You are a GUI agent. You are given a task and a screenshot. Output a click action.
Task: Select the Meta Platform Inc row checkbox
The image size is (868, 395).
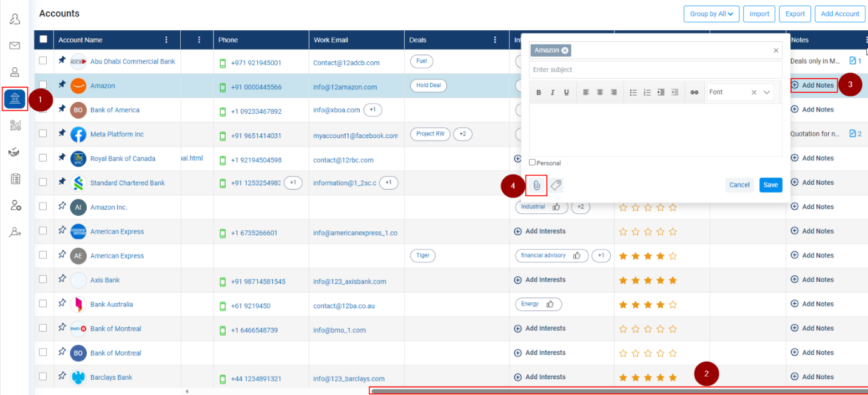point(43,133)
